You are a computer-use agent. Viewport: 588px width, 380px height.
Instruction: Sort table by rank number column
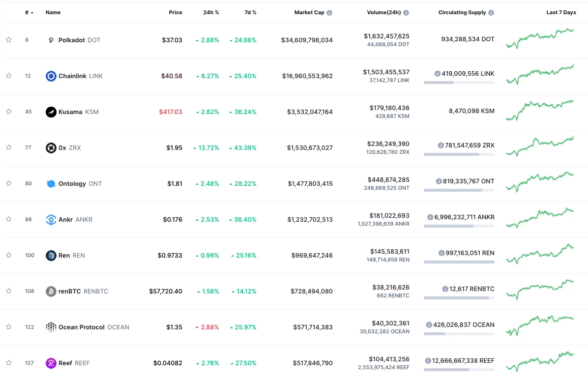[x=29, y=12]
